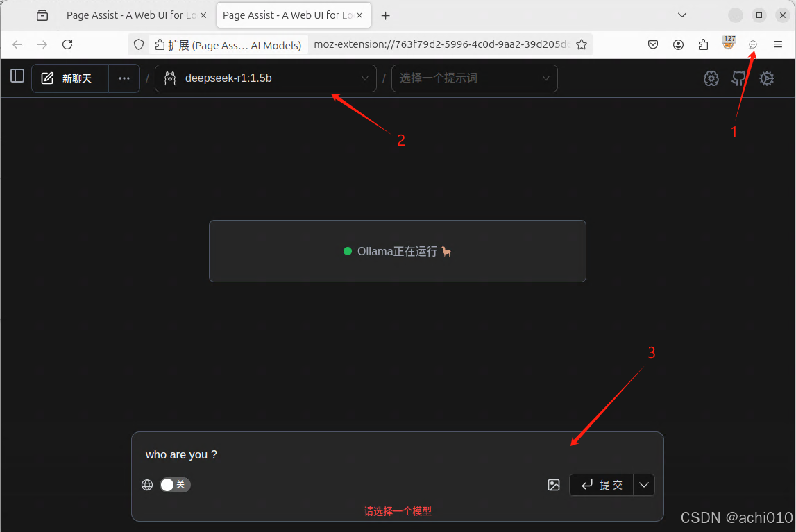The width and height of the screenshot is (796, 532).
Task: Switch to the first Page Assist tab
Action: pyautogui.click(x=131, y=15)
